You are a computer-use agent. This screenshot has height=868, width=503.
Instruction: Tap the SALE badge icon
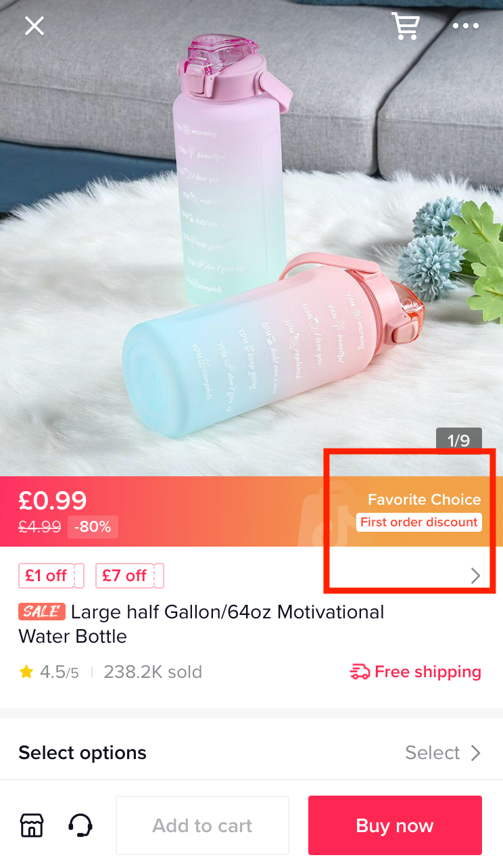point(42,612)
